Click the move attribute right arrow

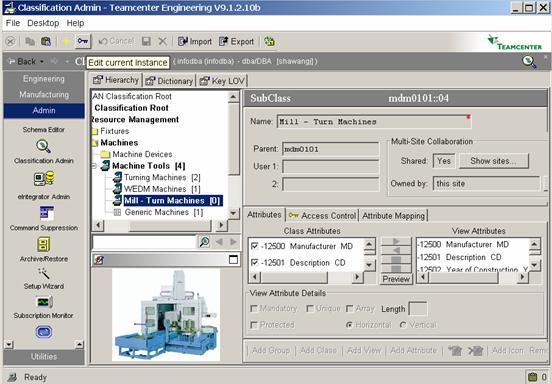(x=396, y=241)
